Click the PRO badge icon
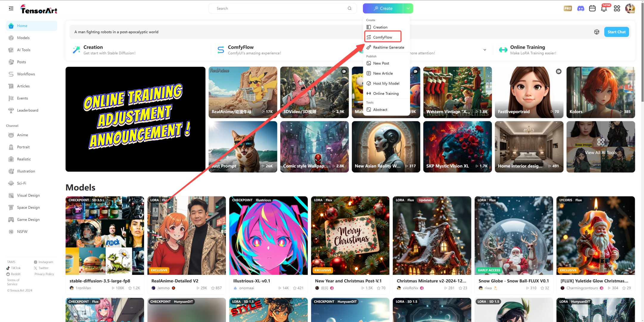 click(568, 8)
